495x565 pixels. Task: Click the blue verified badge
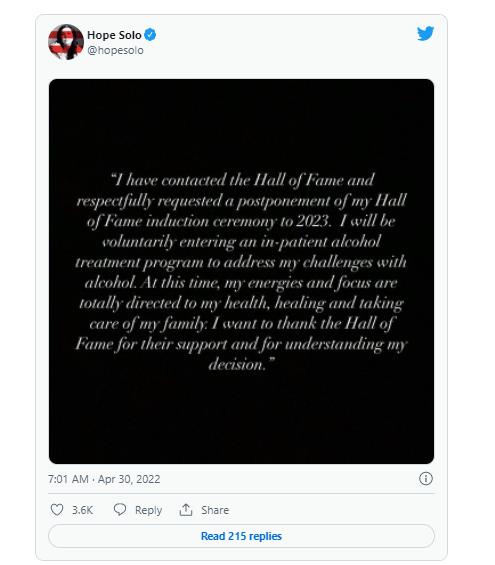(x=150, y=35)
